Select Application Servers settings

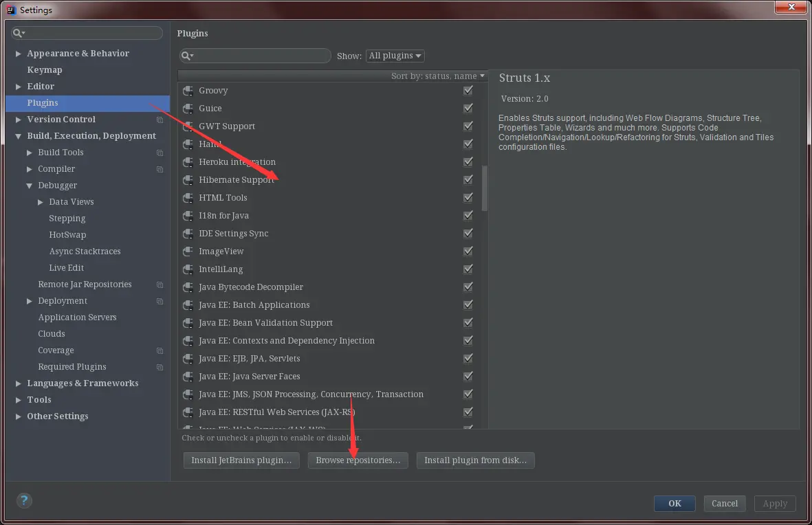coord(77,317)
